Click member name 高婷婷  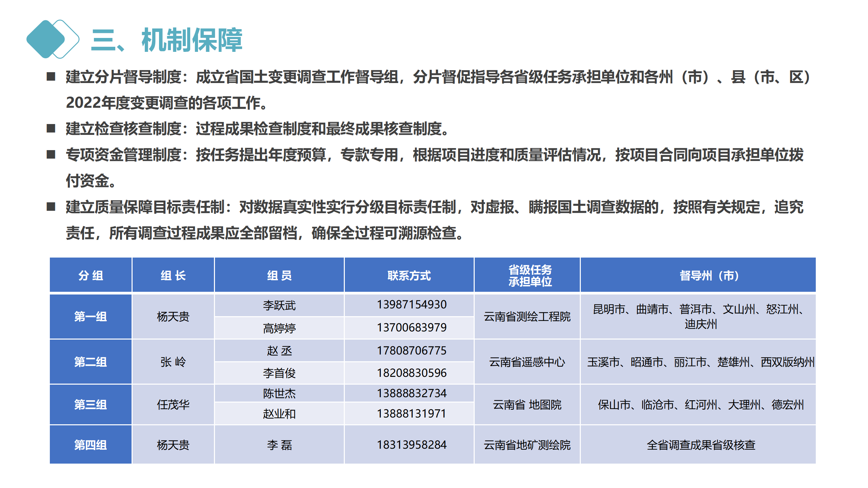point(279,328)
